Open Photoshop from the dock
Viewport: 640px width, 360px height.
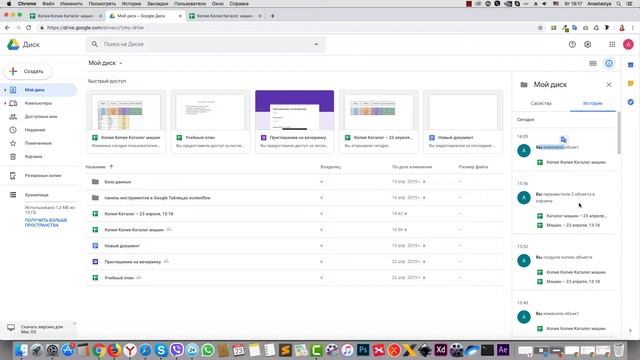(x=363, y=350)
